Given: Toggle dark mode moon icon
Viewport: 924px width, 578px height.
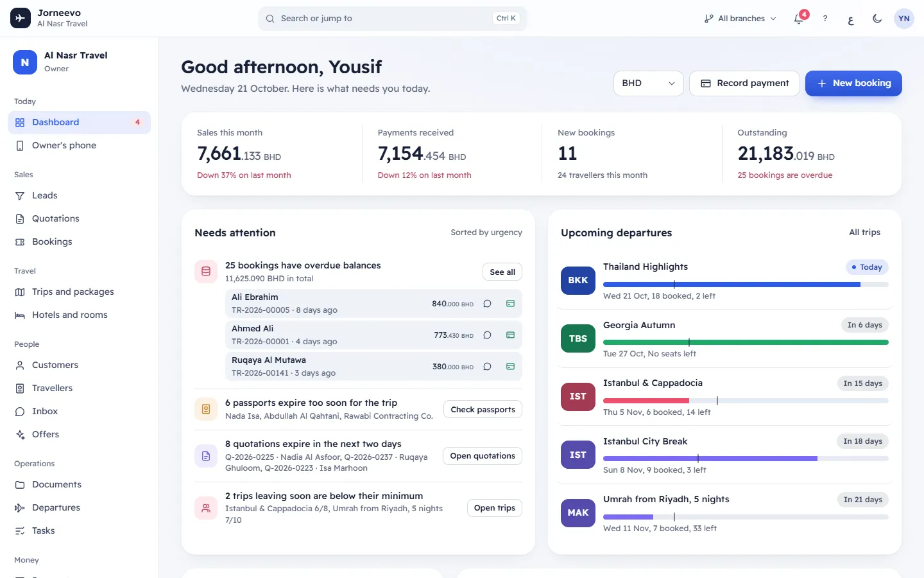Looking at the screenshot, I should pos(877,19).
